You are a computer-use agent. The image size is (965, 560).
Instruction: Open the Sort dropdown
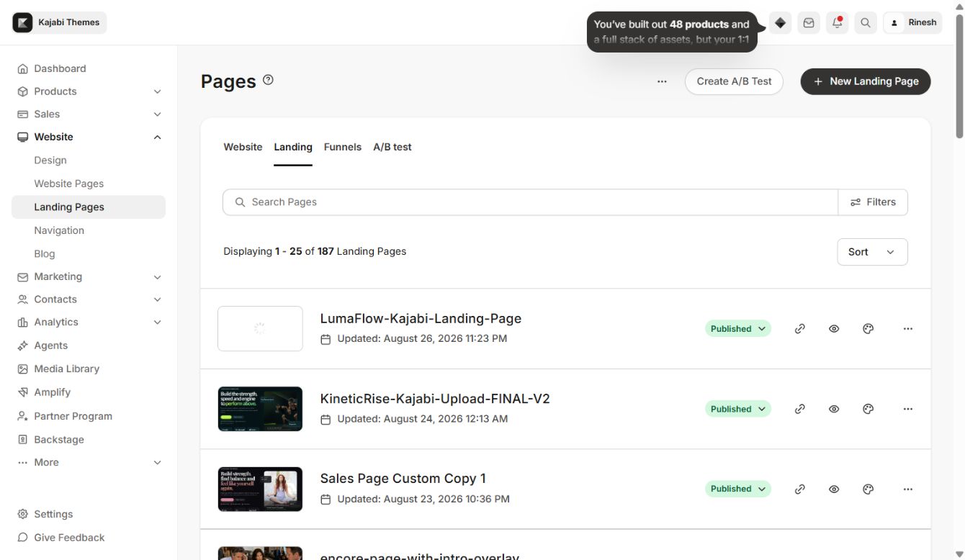[x=872, y=252]
